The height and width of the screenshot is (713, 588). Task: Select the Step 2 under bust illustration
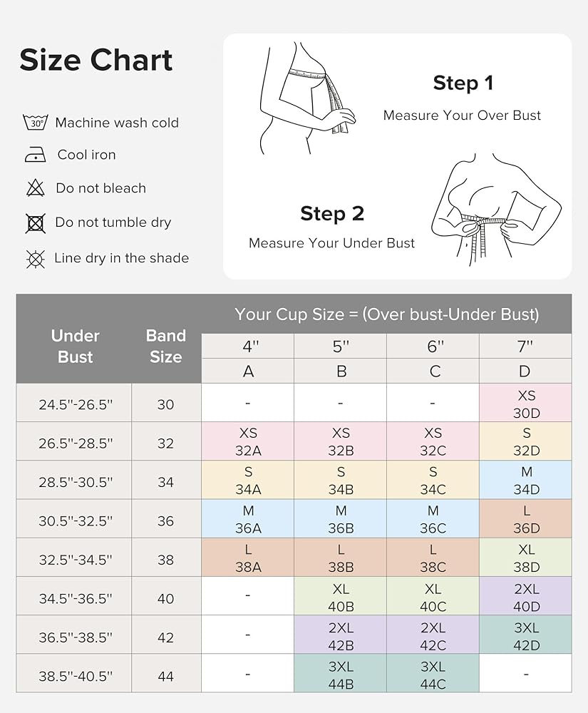pos(496,210)
